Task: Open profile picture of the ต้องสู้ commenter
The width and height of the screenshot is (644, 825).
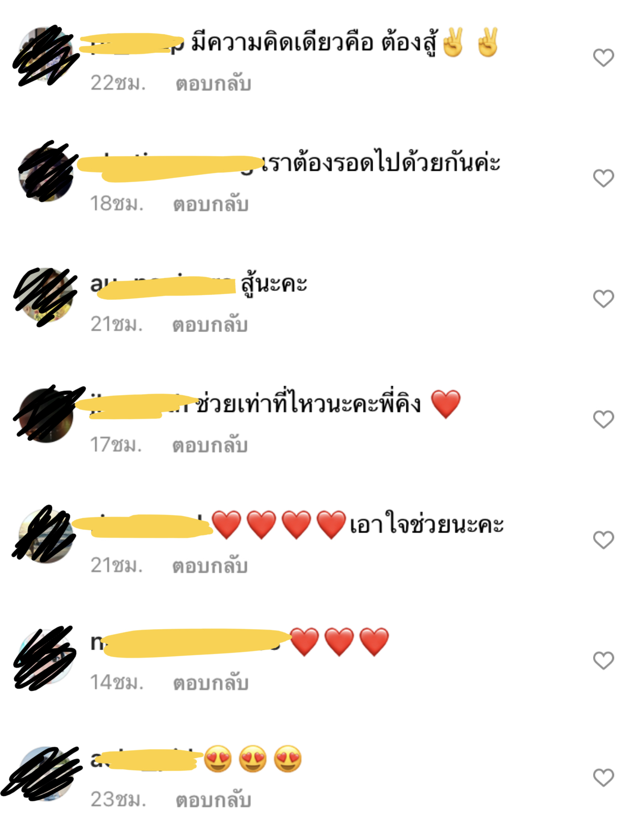Action: (46, 54)
